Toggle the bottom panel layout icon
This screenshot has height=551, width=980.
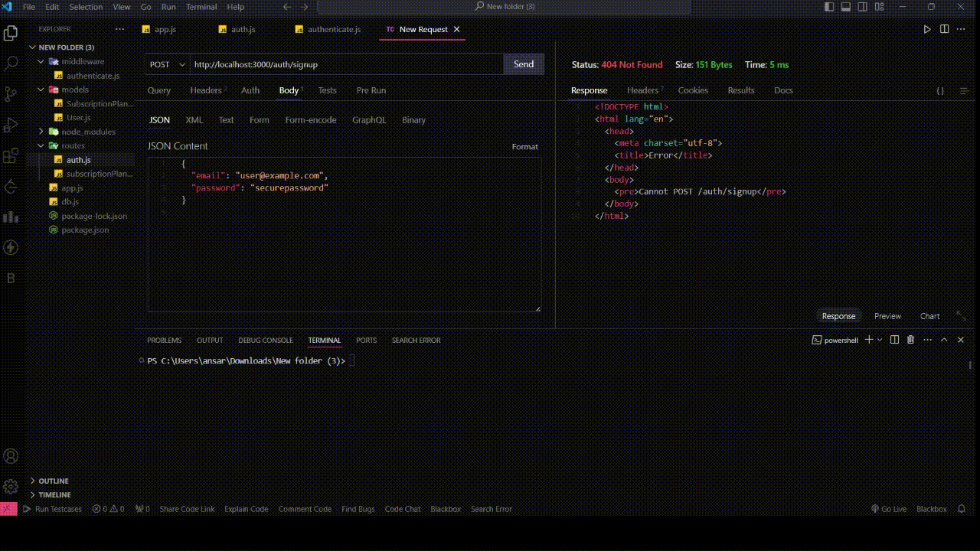coord(847,7)
